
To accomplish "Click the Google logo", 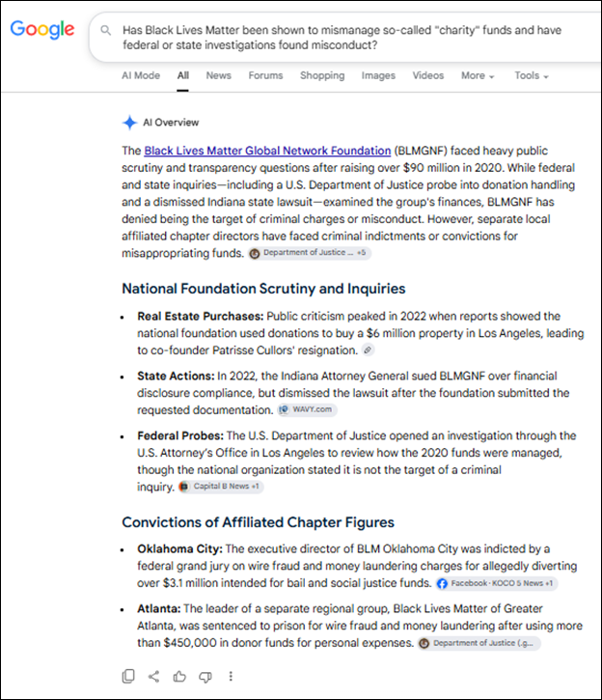I will [42, 30].
